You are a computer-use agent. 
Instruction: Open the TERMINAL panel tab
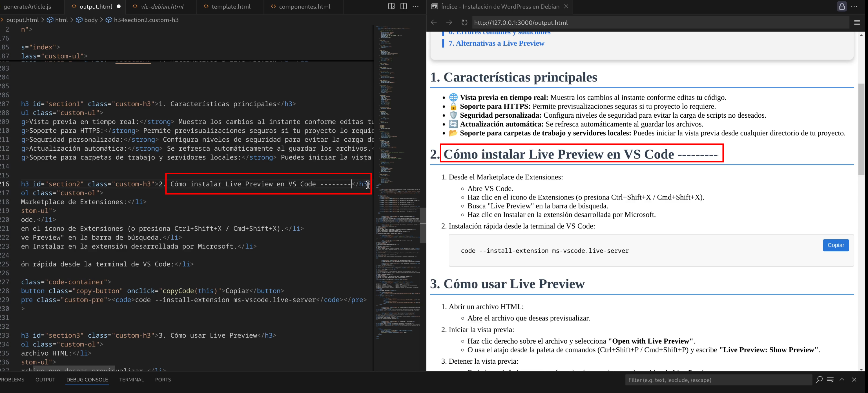click(131, 379)
